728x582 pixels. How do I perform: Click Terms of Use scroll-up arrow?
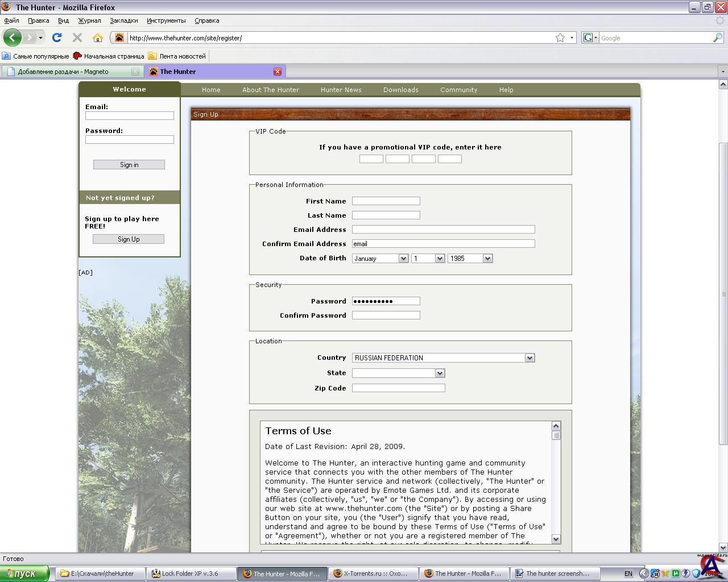coord(556,426)
